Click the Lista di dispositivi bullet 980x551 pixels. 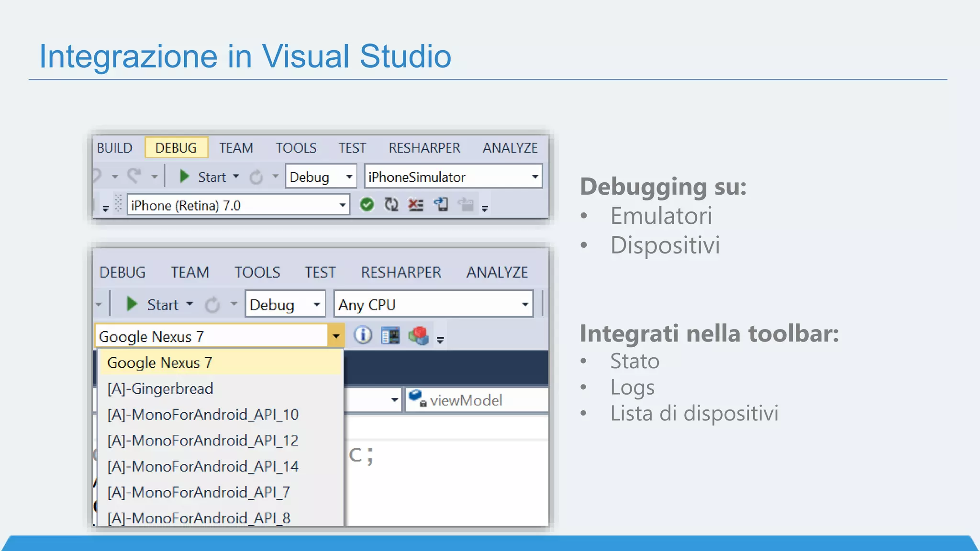click(694, 413)
